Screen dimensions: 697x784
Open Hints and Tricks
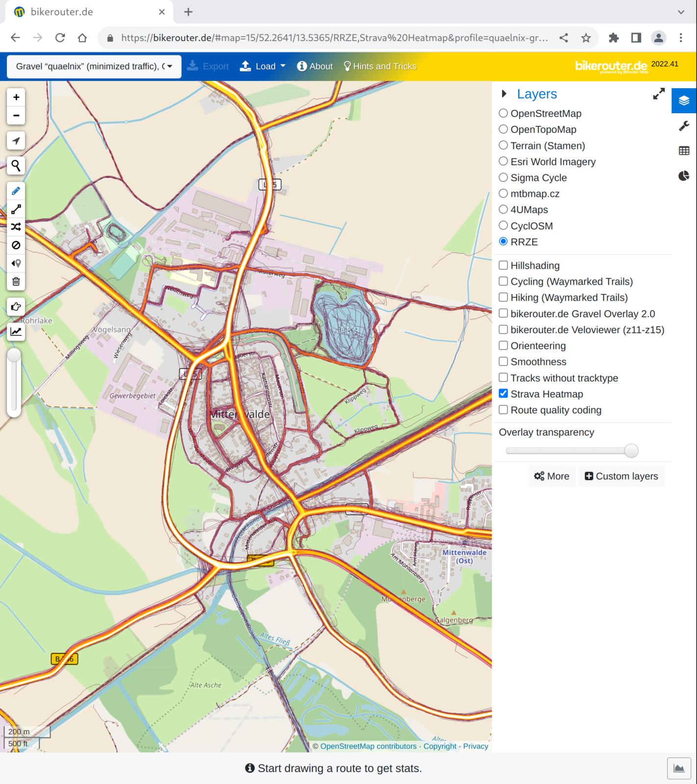tap(380, 66)
